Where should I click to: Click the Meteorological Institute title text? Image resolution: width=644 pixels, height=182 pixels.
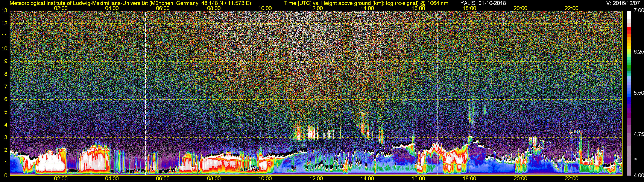point(131,3)
